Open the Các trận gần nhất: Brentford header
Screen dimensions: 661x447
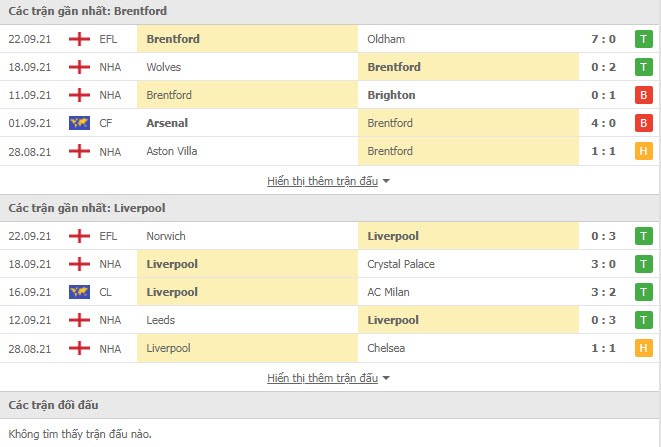88,11
